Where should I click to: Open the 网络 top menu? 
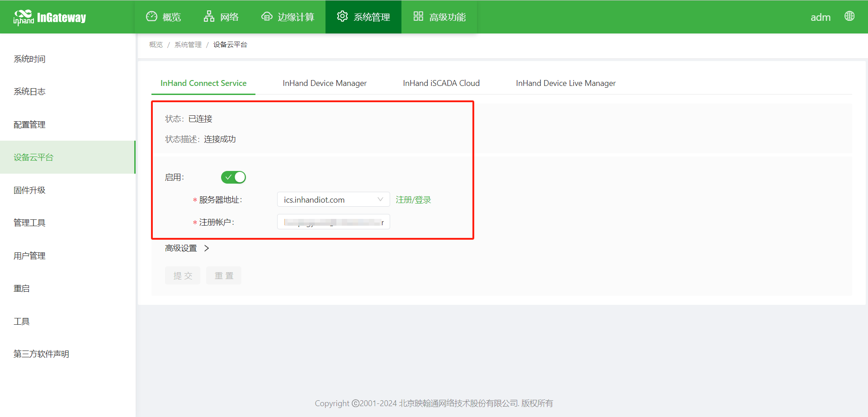click(x=221, y=17)
